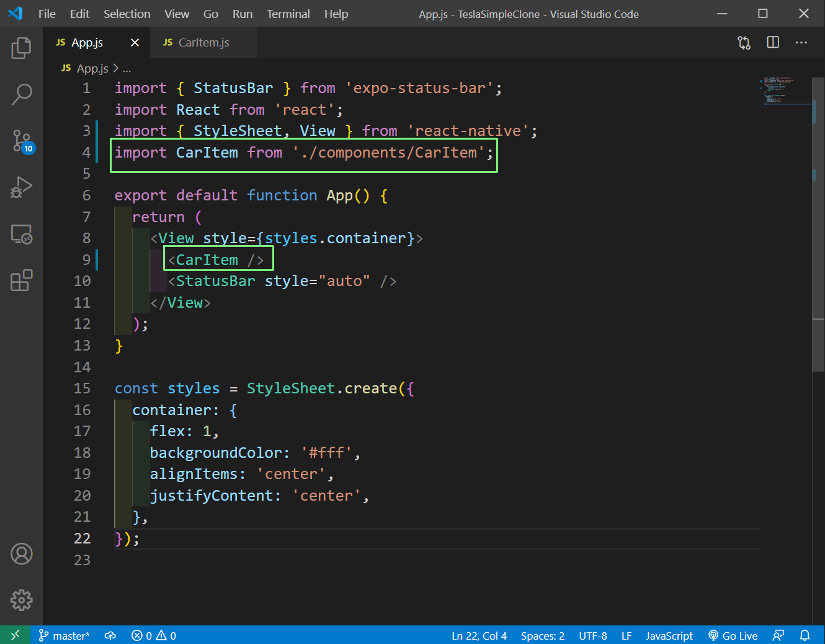Click 'alignItems' property on line 19
Screen dimensions: 825x644
(194, 474)
